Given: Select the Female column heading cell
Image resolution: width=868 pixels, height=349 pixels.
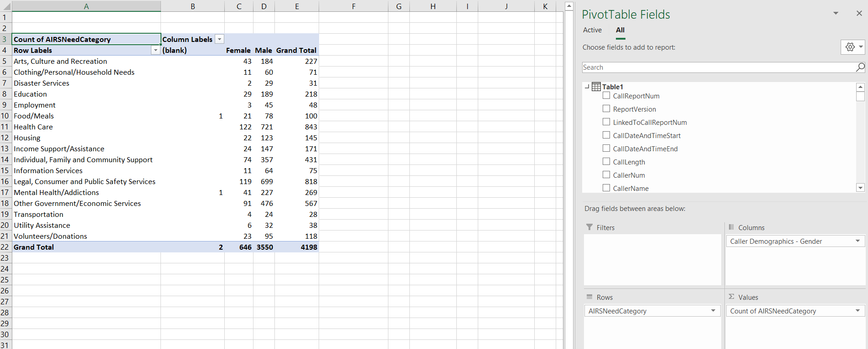Looking at the screenshot, I should coord(239,50).
